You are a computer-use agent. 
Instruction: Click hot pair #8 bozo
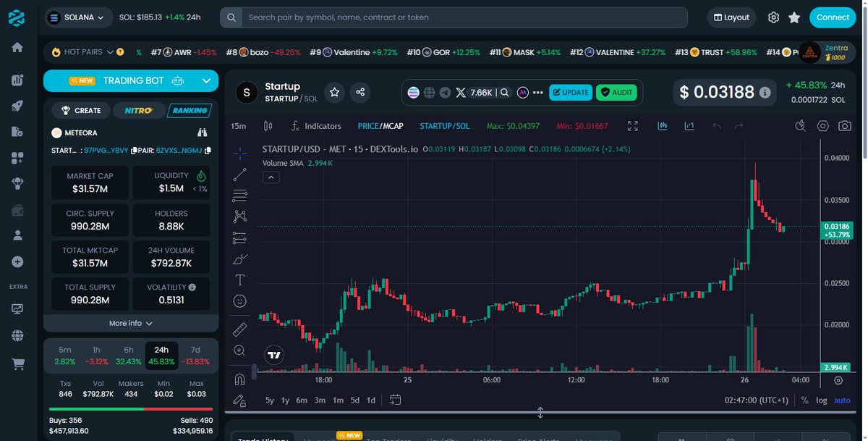click(264, 52)
